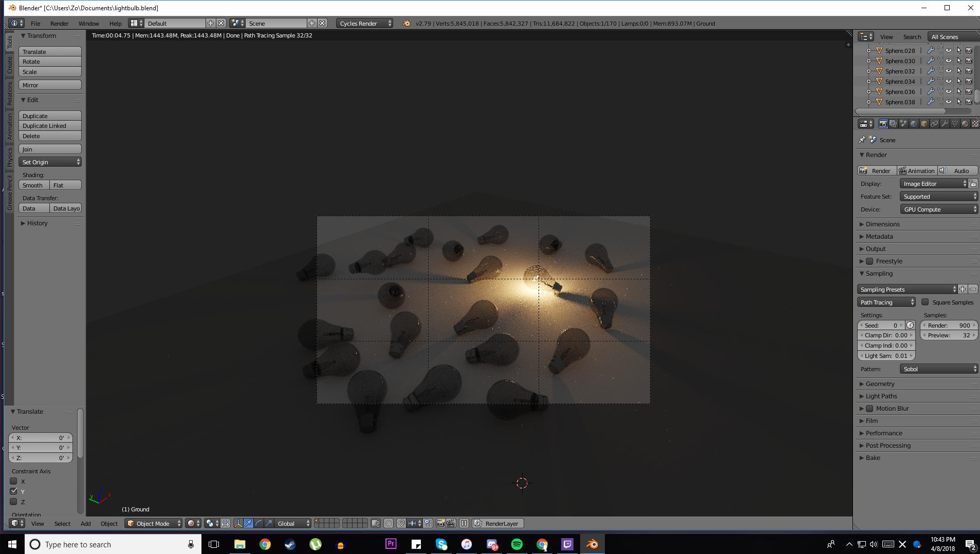Image resolution: width=980 pixels, height=554 pixels.
Task: Open the Cycles Render engine dropdown
Action: [365, 23]
